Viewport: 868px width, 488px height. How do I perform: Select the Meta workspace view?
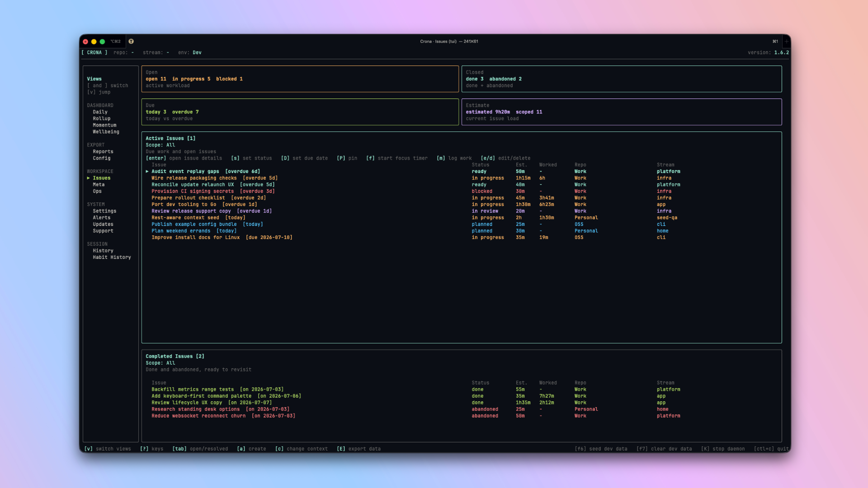pos(99,185)
